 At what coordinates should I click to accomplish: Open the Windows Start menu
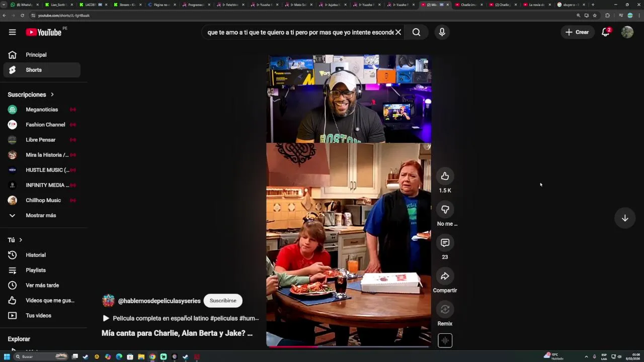point(7,357)
